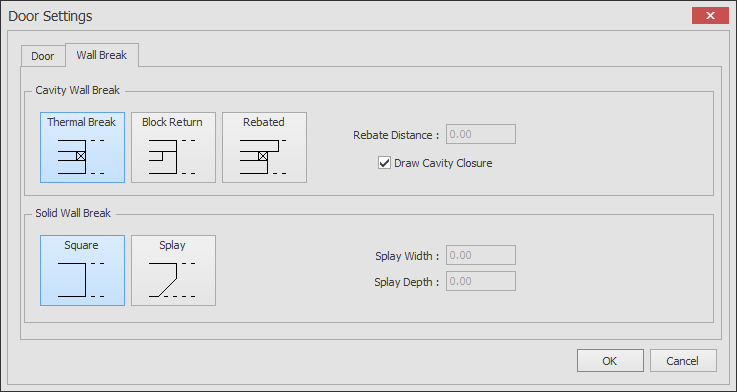Cancel the Door Settings dialog
Screen dimensions: 737x392
click(683, 361)
